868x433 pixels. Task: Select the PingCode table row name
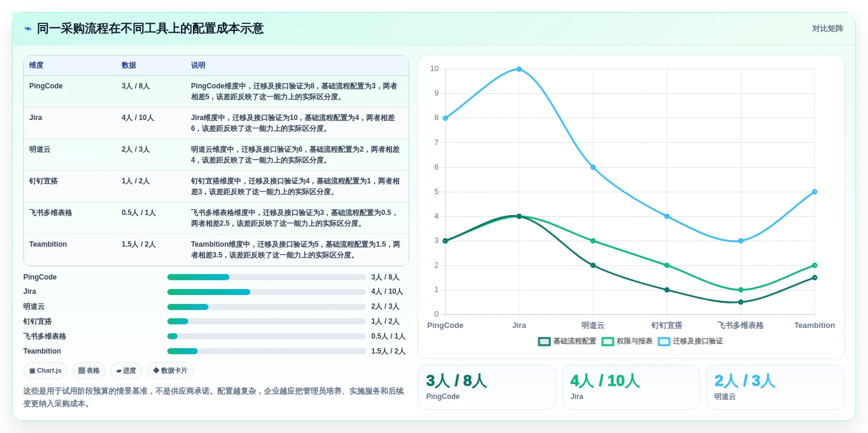pos(46,86)
